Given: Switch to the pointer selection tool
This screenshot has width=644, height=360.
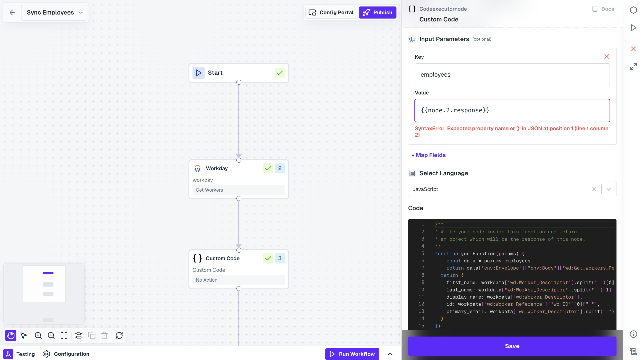Looking at the screenshot, I should (24, 335).
